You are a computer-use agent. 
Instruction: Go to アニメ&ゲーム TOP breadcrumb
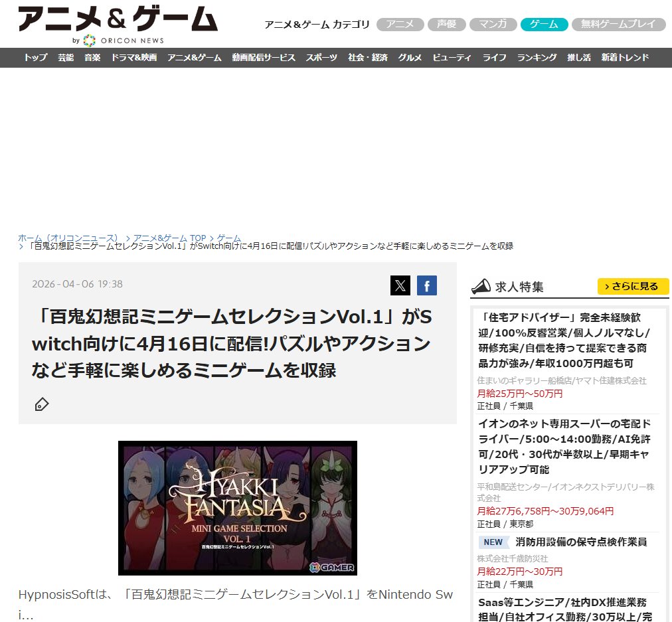(x=169, y=238)
